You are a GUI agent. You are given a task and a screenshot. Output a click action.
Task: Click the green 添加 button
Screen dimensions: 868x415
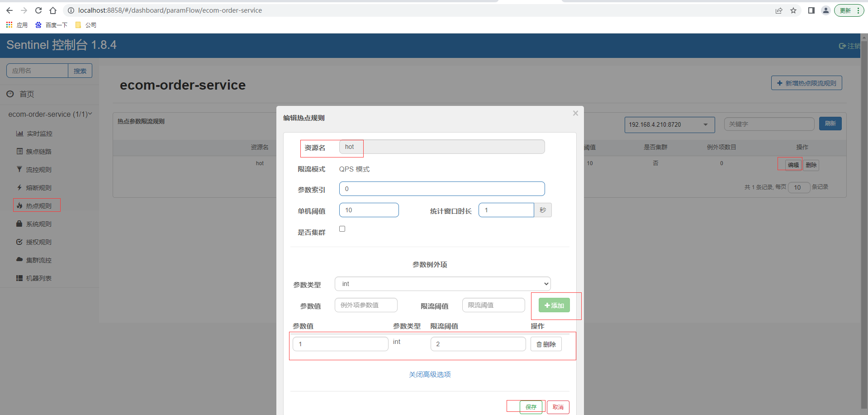point(554,305)
